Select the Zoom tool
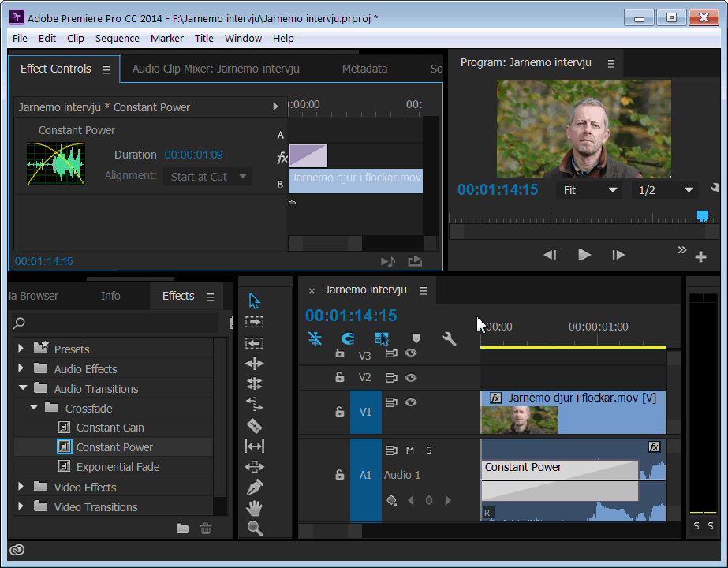The image size is (728, 568). pos(255,529)
